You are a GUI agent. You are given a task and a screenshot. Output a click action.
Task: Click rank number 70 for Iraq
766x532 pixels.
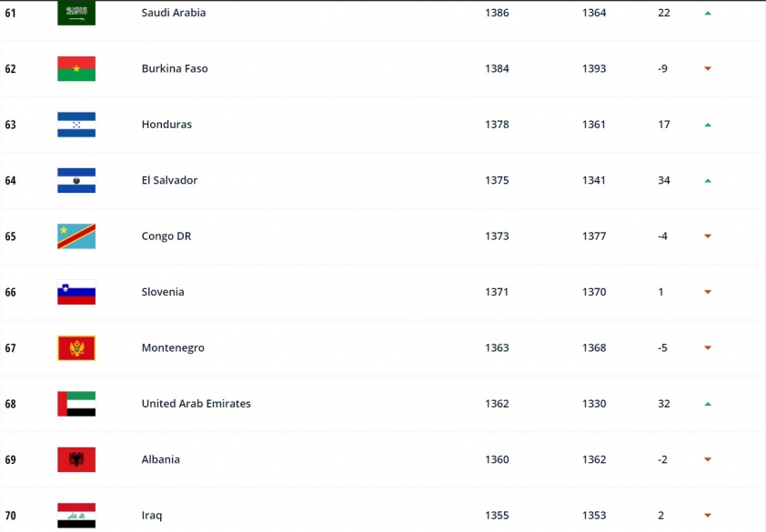pos(11,516)
